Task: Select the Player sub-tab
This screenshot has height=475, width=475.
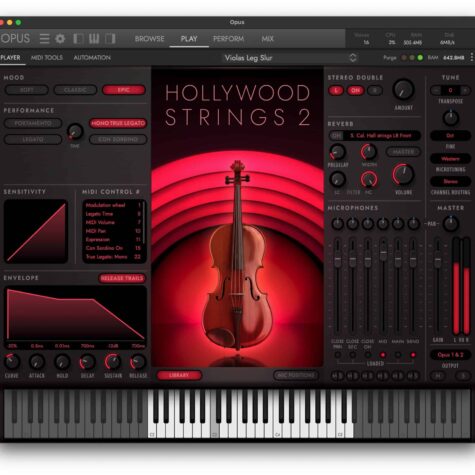Action: pos(10,58)
